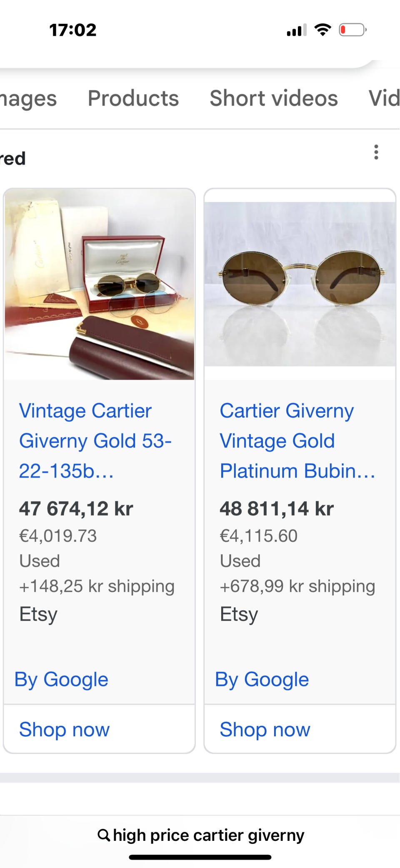Tap the battery status icon

coord(352,30)
